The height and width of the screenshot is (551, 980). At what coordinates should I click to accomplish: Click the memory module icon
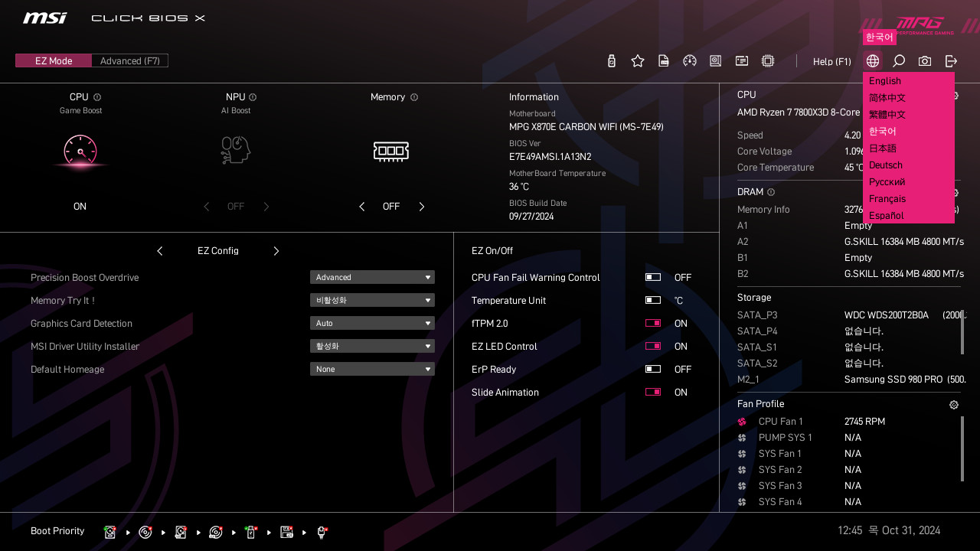click(x=391, y=151)
